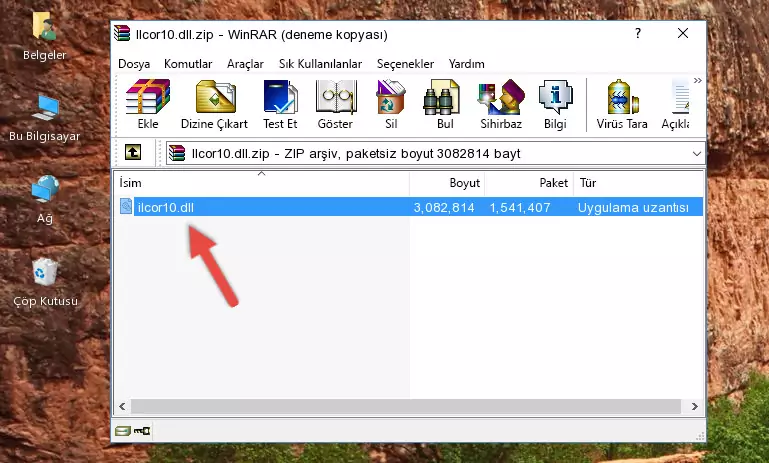Go up one folder level
This screenshot has width=769, height=463.
click(x=133, y=153)
